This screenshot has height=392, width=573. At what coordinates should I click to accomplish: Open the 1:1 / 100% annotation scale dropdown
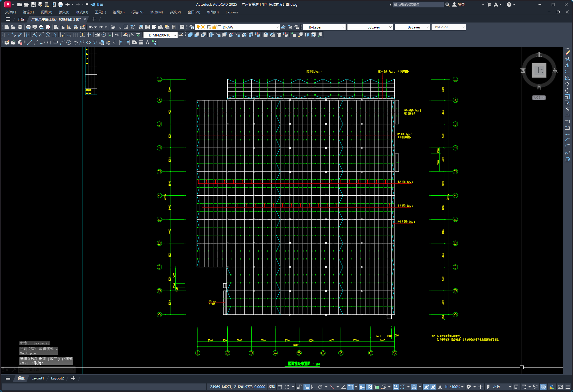tap(454, 387)
